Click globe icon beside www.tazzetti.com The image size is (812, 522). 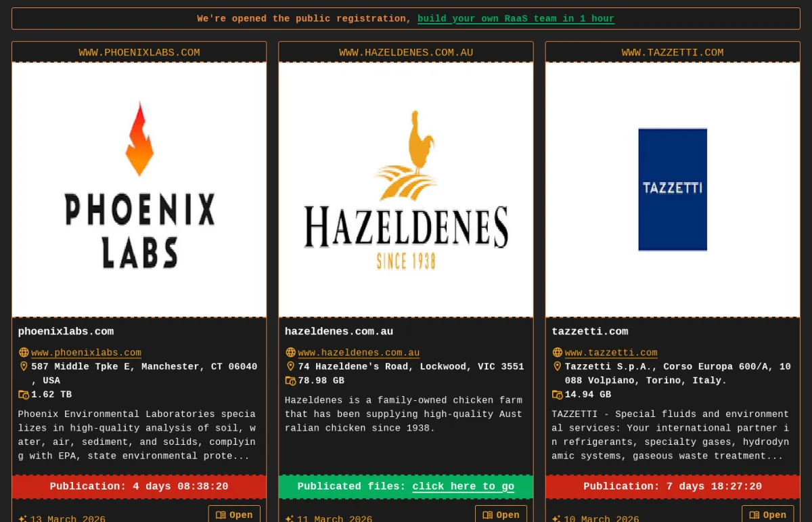tap(558, 352)
